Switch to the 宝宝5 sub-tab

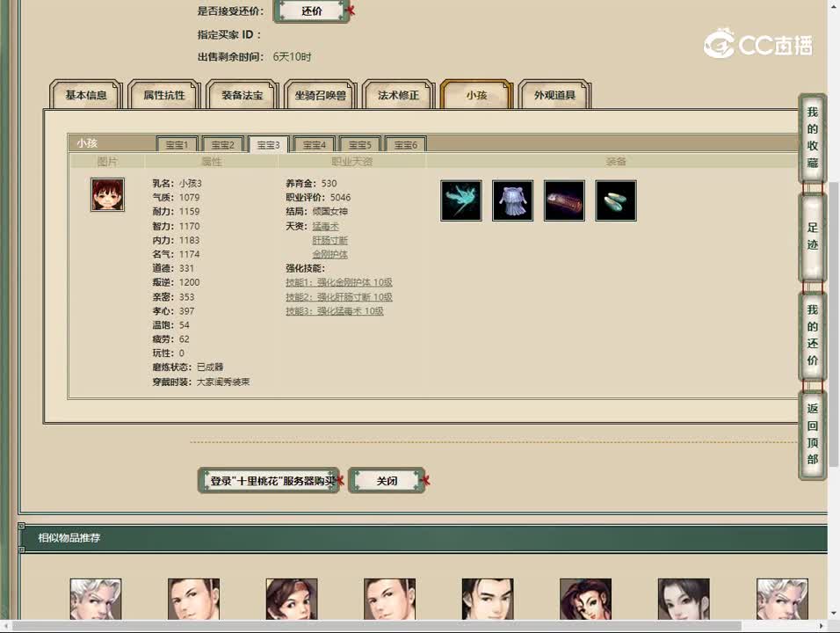point(359,145)
